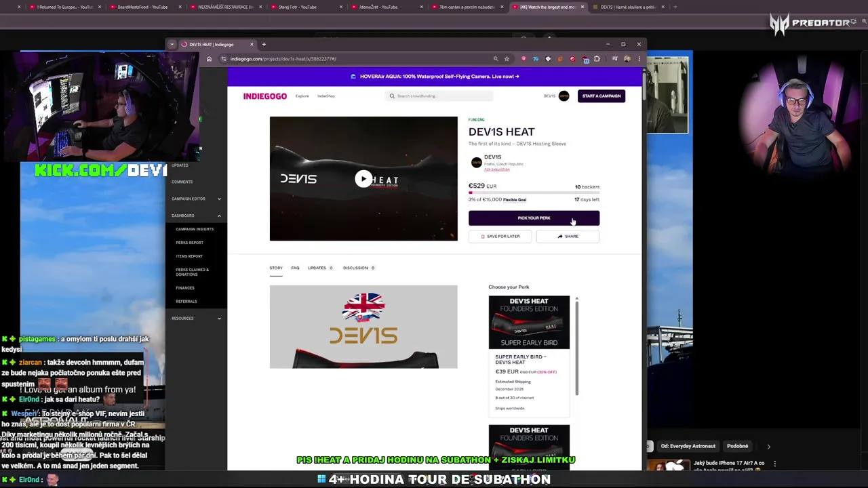The width and height of the screenshot is (868, 488).
Task: Close the BeardMeatsFood - YouTube tab
Action: (x=180, y=7)
